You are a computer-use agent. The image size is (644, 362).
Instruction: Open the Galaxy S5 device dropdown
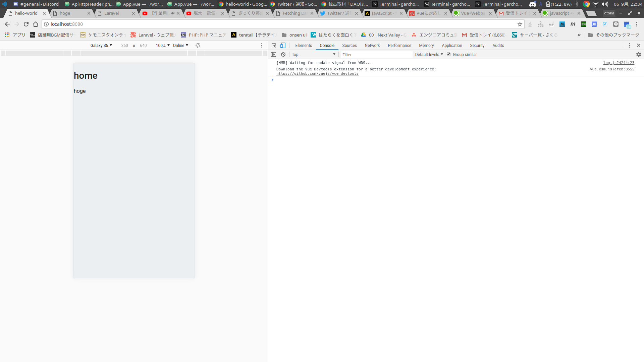[x=101, y=45]
